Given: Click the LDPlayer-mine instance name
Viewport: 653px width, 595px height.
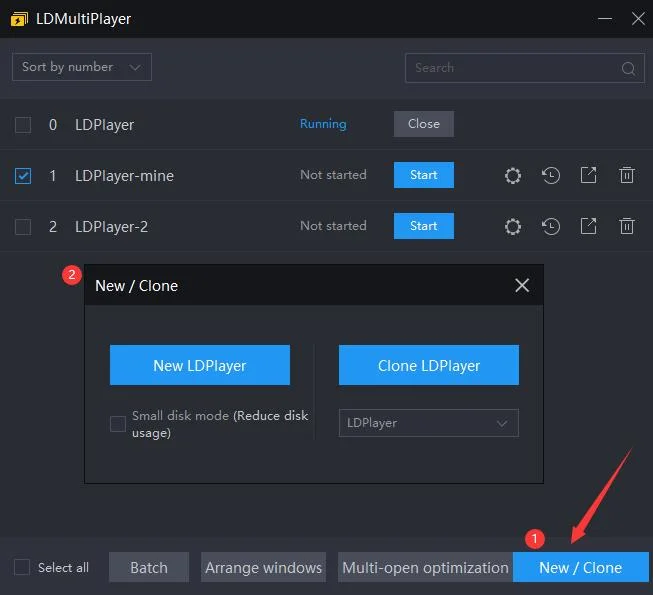Looking at the screenshot, I should click(x=124, y=176).
